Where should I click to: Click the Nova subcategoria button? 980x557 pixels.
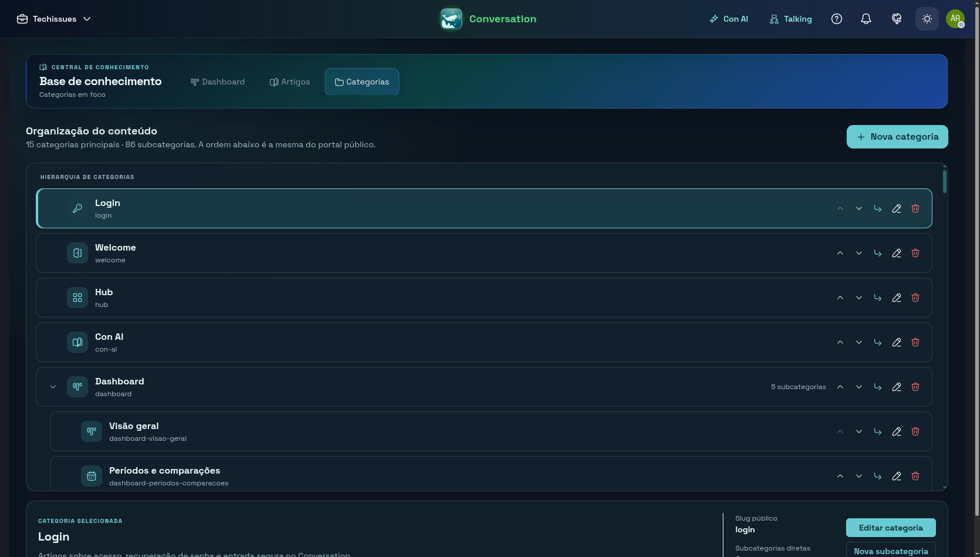(x=891, y=550)
